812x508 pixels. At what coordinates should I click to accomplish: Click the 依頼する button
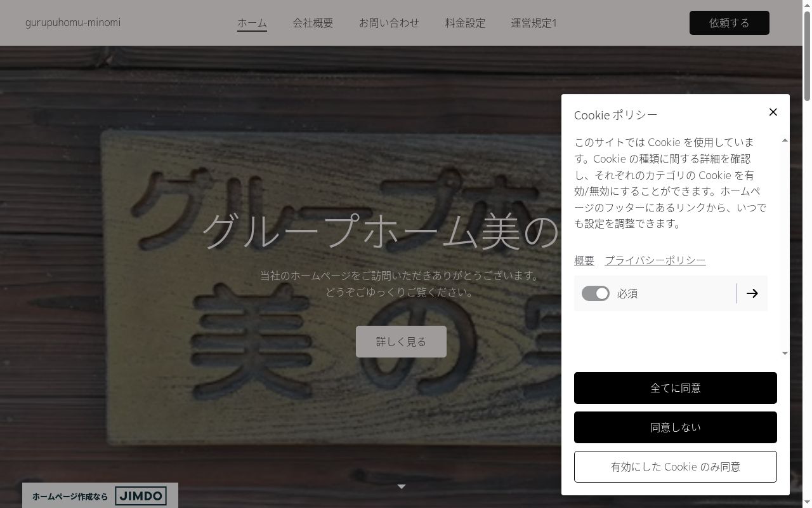(x=729, y=23)
